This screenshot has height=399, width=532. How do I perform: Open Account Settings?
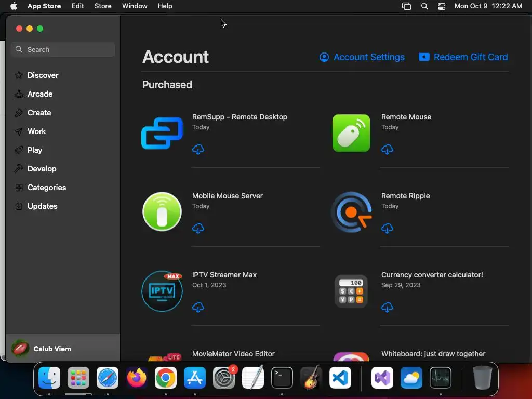362,57
